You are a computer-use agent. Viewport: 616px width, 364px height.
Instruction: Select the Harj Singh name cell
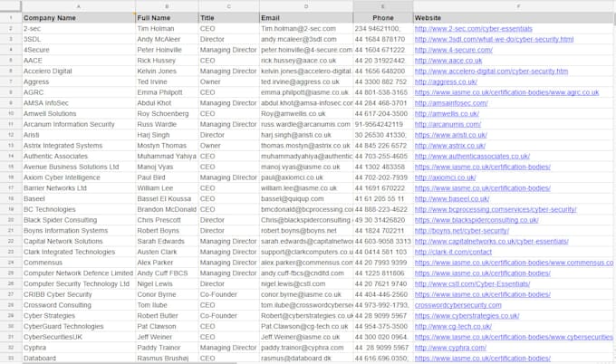click(x=167, y=135)
